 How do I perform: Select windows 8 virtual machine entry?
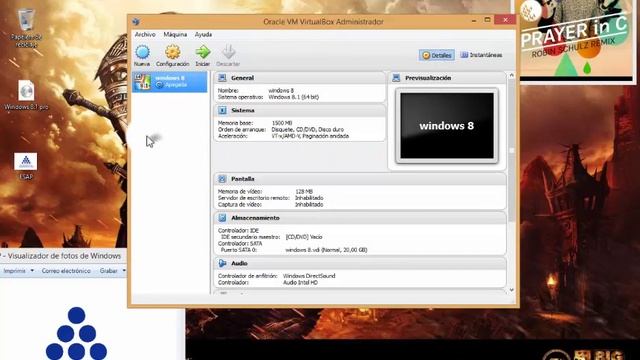(x=169, y=82)
